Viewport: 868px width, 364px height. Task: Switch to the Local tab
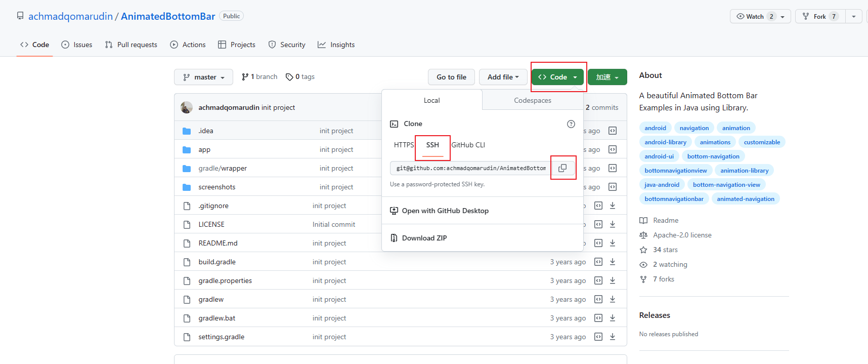point(432,100)
